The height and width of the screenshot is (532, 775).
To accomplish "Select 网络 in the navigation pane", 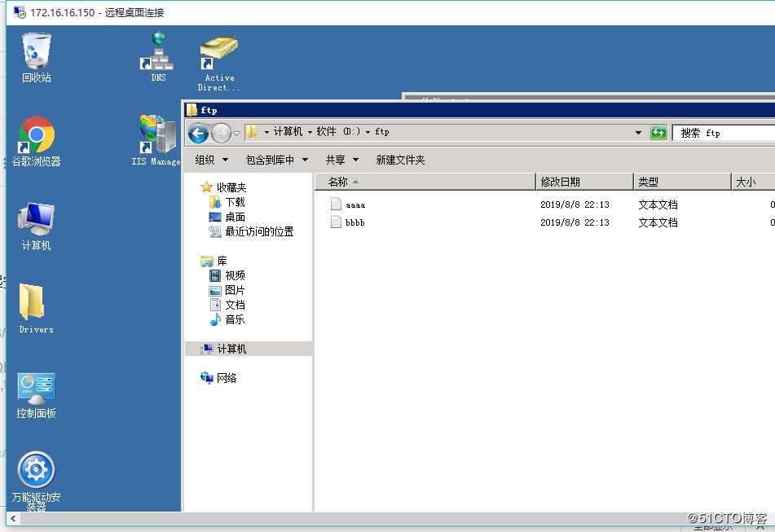I will [218, 378].
